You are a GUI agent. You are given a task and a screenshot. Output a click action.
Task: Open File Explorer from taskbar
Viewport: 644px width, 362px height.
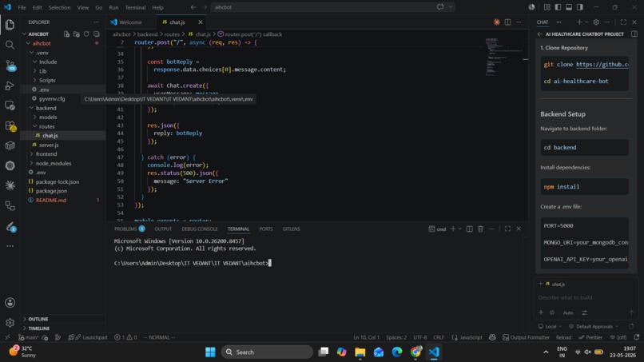pos(360,352)
